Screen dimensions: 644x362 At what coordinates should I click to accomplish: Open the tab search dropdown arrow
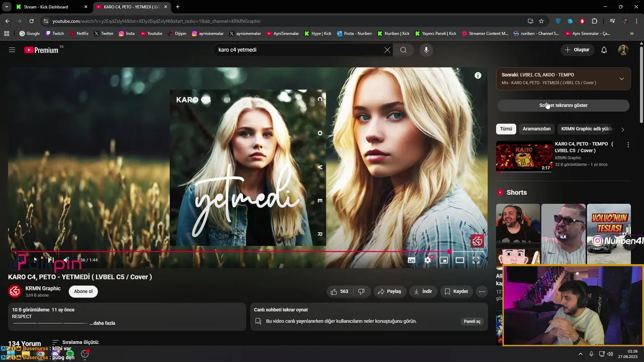click(x=7, y=7)
